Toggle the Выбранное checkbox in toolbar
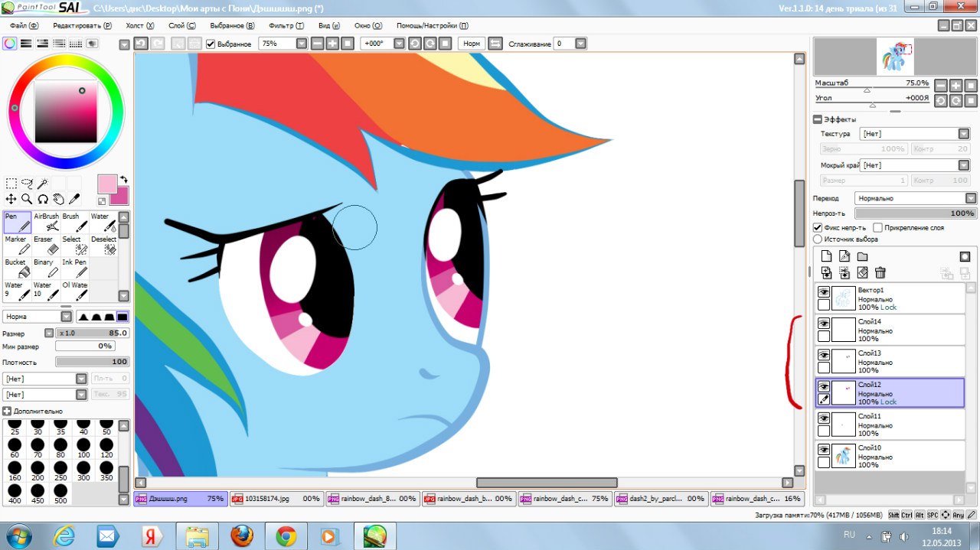The width and height of the screenshot is (980, 550). (211, 44)
